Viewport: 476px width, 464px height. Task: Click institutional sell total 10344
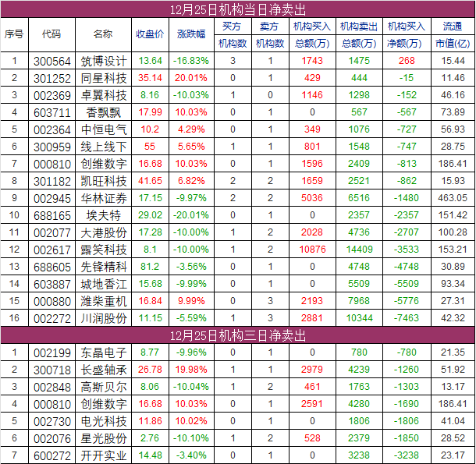click(359, 318)
